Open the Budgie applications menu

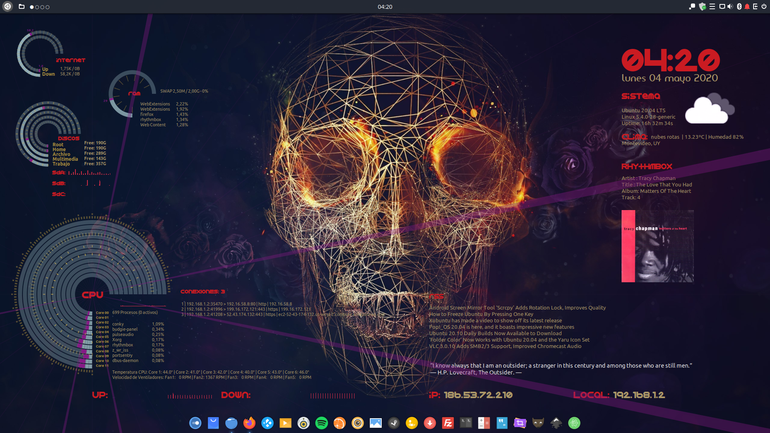7,6
